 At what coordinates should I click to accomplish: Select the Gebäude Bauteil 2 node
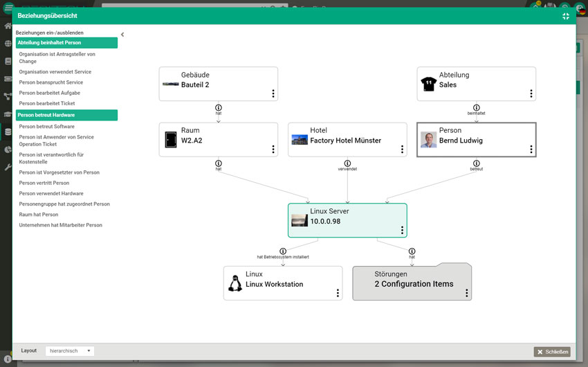[x=218, y=84]
